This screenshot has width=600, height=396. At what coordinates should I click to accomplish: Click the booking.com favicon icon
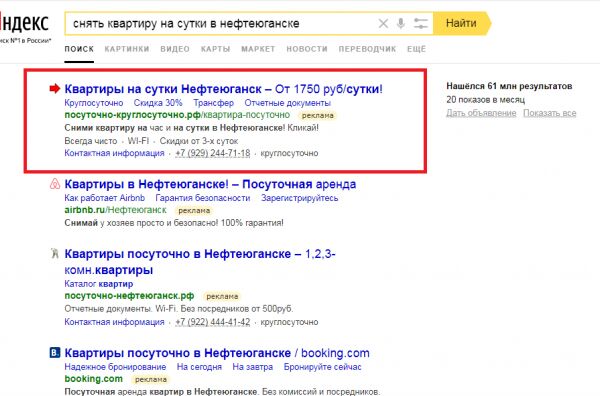[55, 353]
